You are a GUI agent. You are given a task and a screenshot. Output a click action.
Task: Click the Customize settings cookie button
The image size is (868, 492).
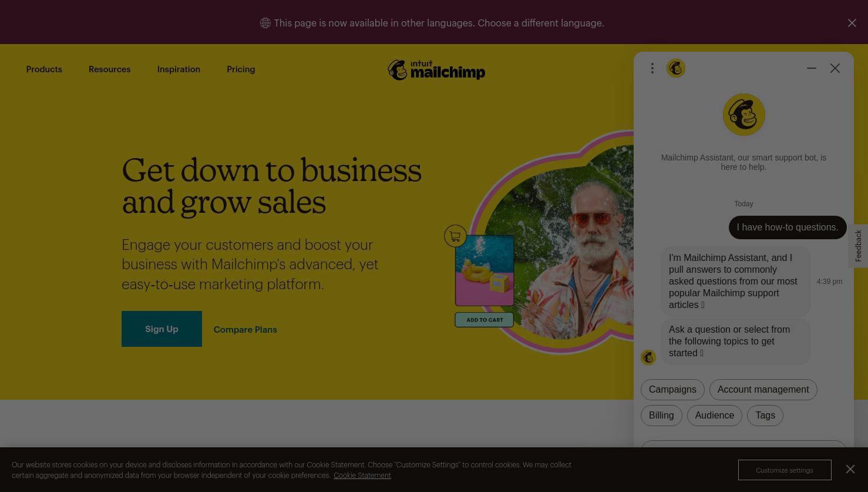point(785,470)
